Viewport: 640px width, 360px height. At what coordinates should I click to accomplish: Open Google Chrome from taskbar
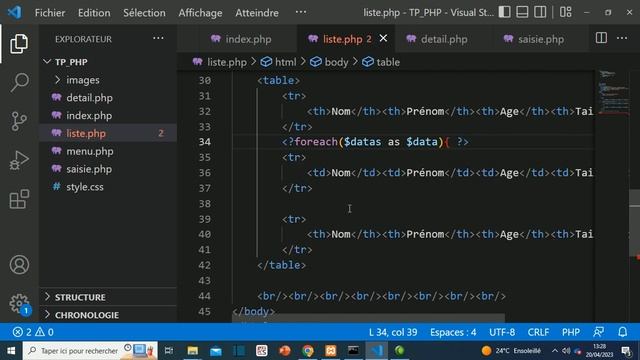click(x=308, y=351)
